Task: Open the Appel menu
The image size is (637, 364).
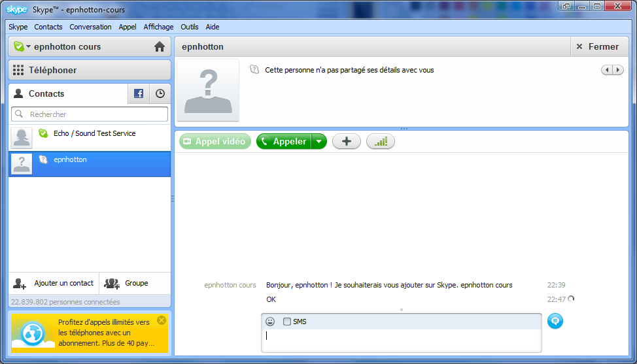Action: pyautogui.click(x=128, y=27)
